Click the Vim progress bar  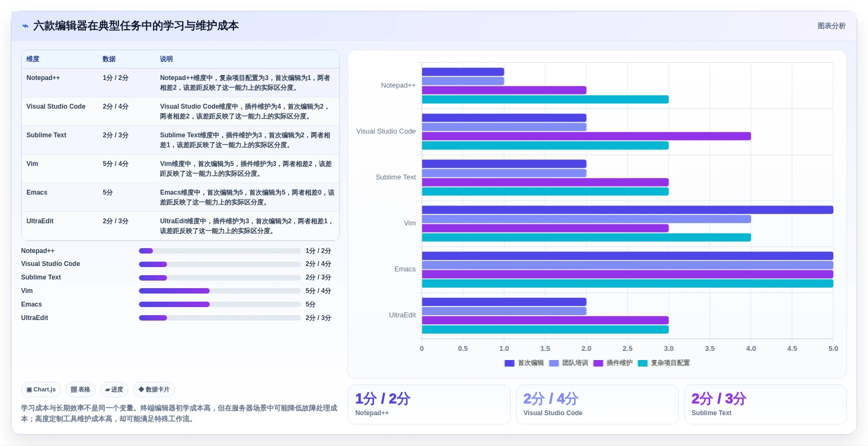coord(219,291)
